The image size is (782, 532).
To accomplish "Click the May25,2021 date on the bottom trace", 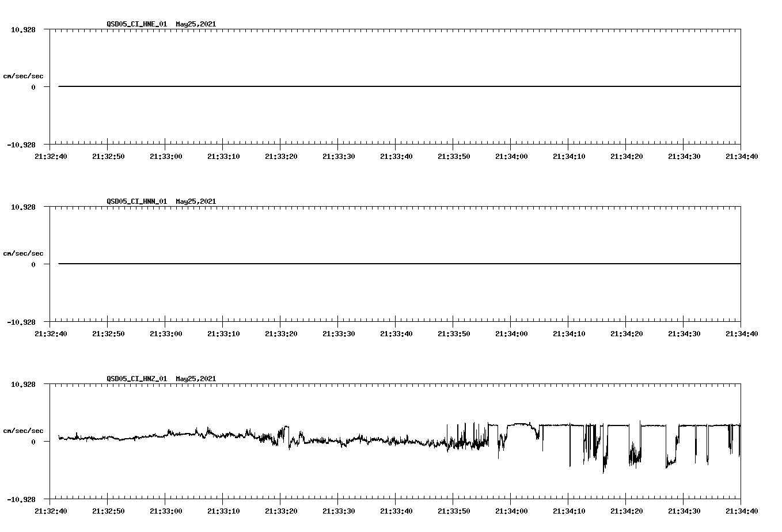I will [x=196, y=379].
